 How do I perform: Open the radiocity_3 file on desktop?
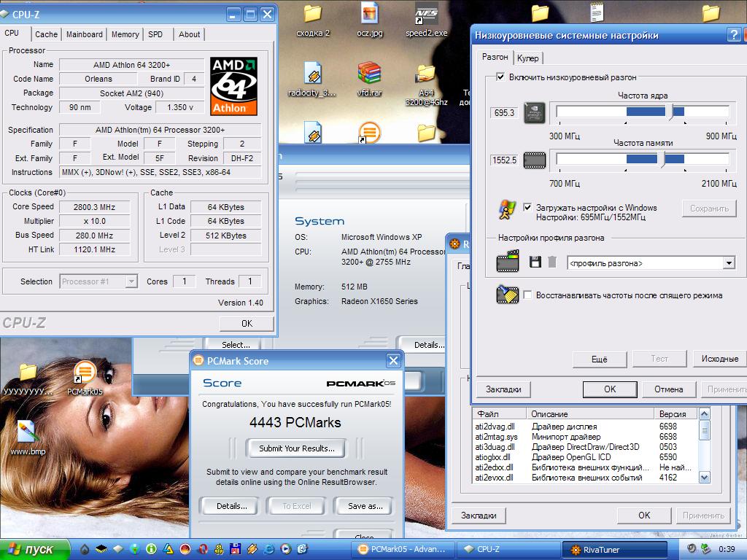[x=312, y=79]
